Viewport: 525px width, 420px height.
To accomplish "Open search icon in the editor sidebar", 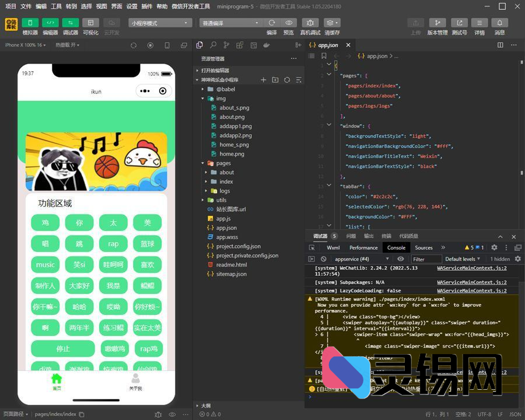I will [213, 45].
